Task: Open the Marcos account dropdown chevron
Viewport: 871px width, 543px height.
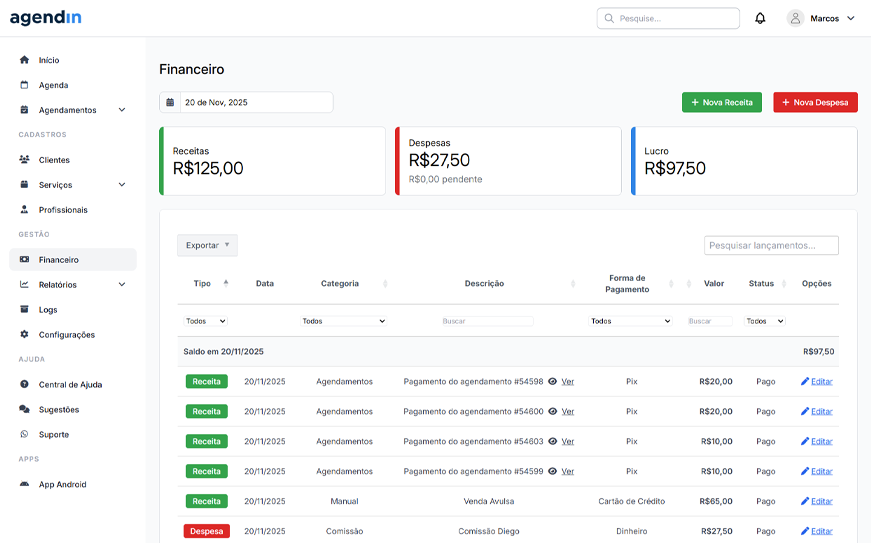Action: pyautogui.click(x=850, y=18)
